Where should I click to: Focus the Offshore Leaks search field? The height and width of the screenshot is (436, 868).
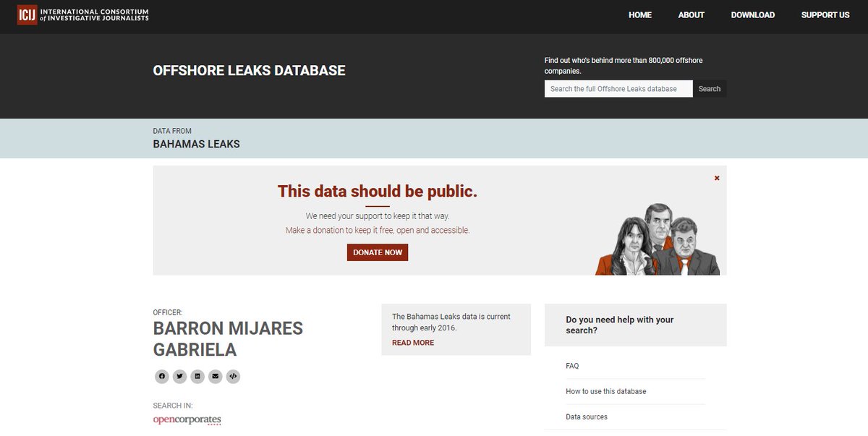(618, 89)
